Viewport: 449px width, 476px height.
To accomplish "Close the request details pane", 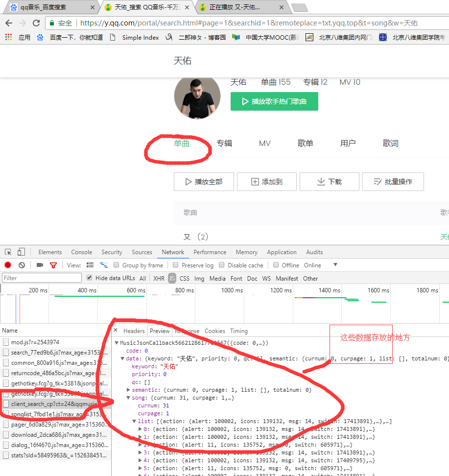I will coord(116,330).
